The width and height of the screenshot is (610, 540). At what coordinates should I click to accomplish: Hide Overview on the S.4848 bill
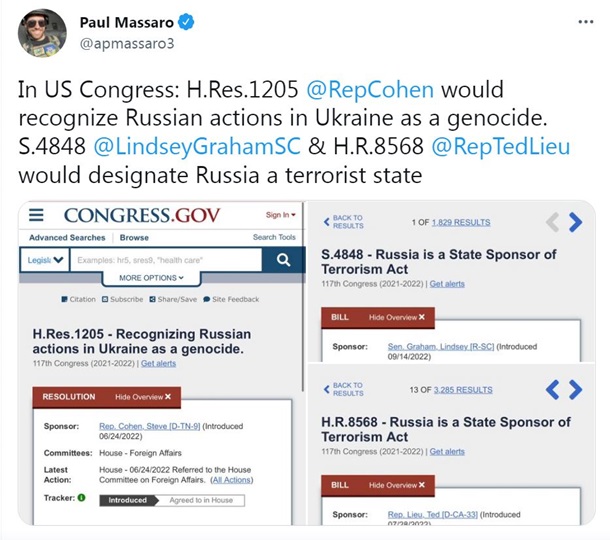[x=398, y=317]
